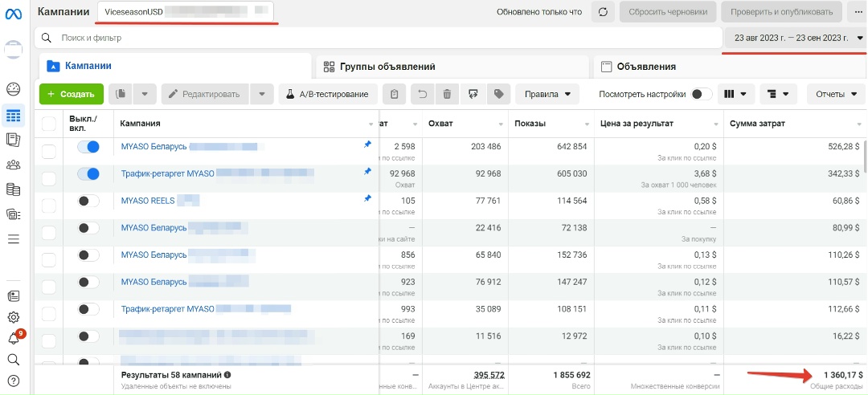Click the table vertical scrollbar
868x395 pixels.
pyautogui.click(x=864, y=155)
